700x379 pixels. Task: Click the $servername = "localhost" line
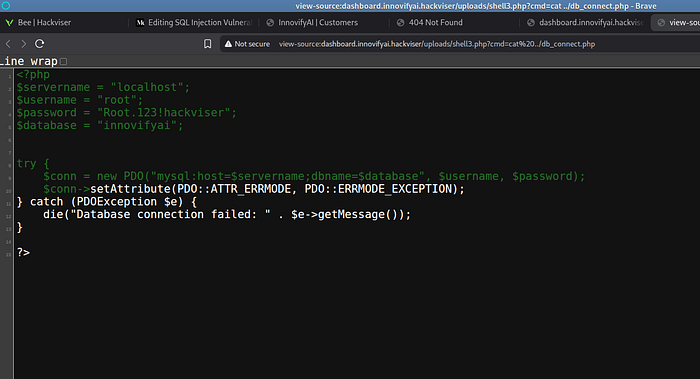pyautogui.click(x=103, y=87)
